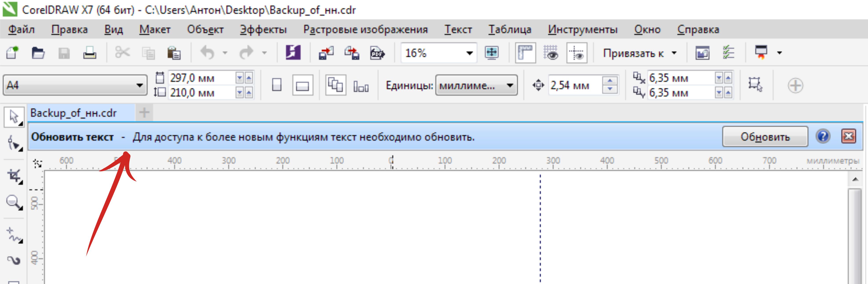
Task: Open the Инструменты menu
Action: (582, 29)
